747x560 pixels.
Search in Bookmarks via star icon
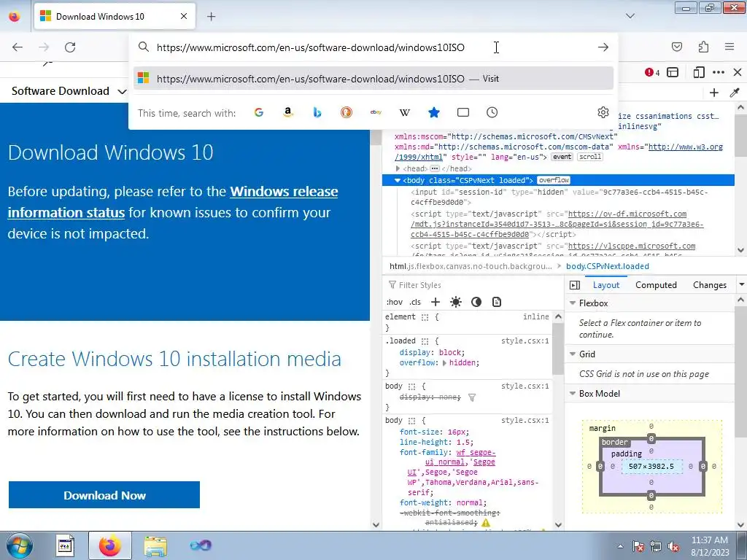pos(433,112)
